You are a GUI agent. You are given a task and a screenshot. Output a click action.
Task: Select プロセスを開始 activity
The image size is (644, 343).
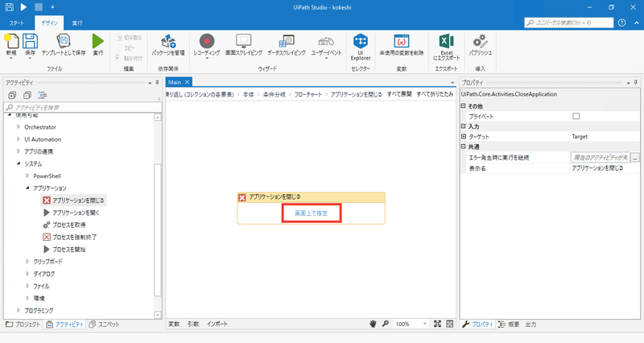point(64,250)
